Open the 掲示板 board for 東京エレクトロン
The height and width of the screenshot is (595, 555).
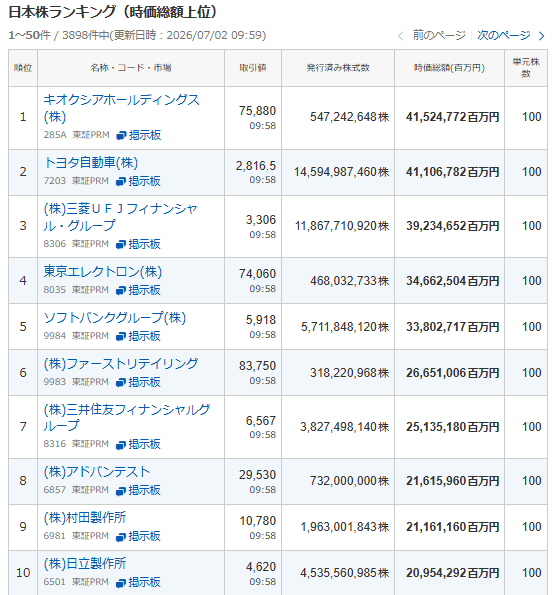click(138, 290)
